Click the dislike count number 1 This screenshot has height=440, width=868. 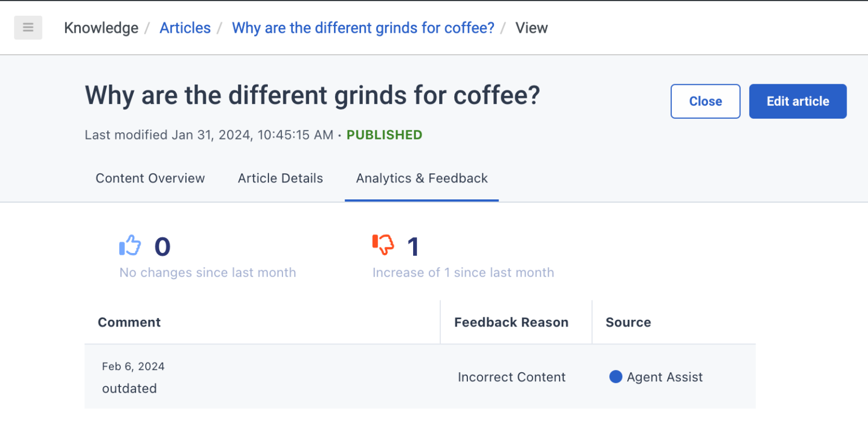click(413, 247)
